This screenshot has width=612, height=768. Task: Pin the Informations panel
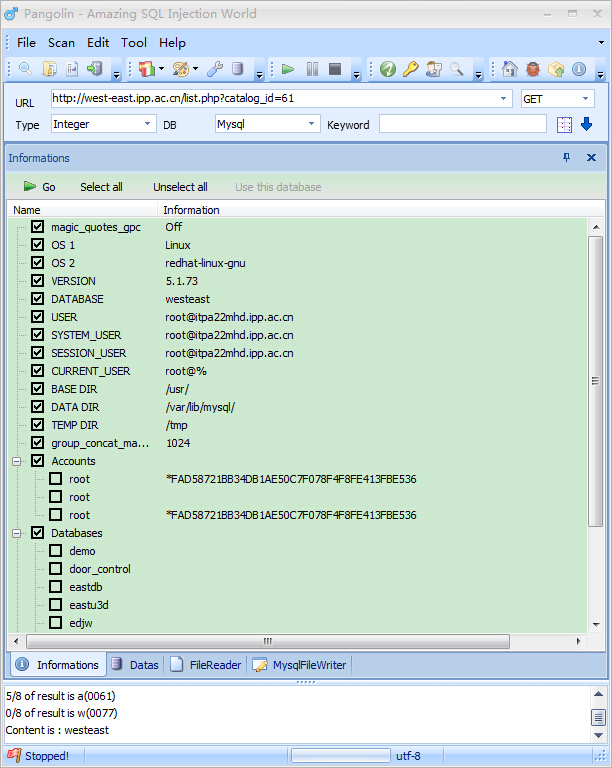click(566, 157)
